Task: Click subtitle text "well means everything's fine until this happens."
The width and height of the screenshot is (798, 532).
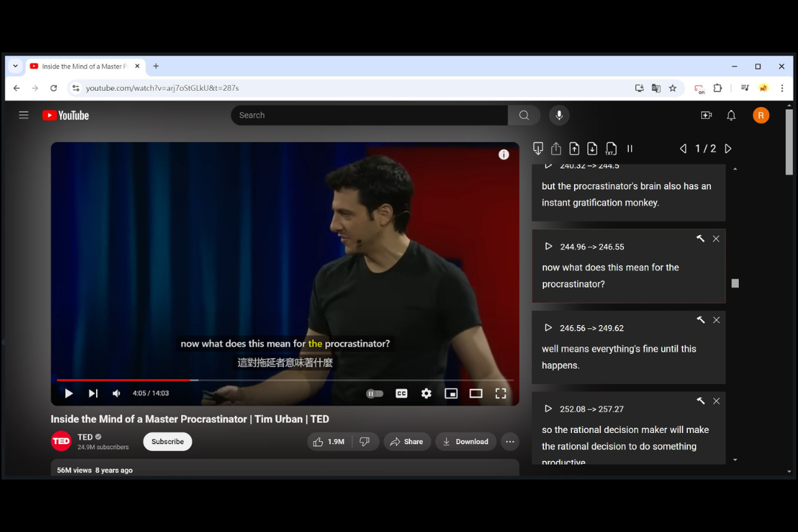Action: 619,357
